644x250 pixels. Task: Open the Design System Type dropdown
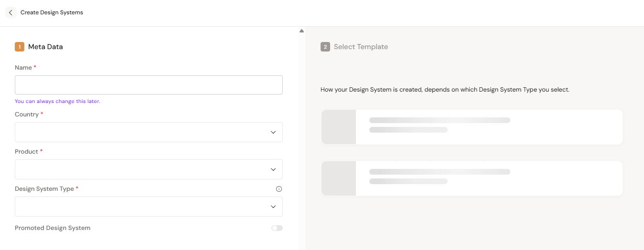point(143,207)
